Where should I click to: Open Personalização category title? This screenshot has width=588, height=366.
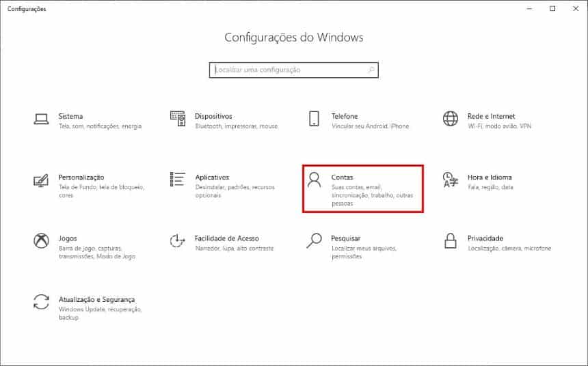pos(81,178)
